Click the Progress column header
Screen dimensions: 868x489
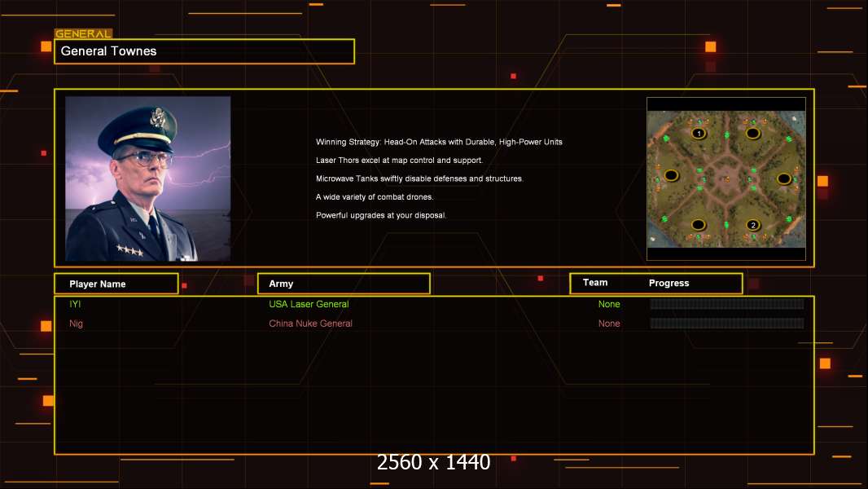click(669, 284)
